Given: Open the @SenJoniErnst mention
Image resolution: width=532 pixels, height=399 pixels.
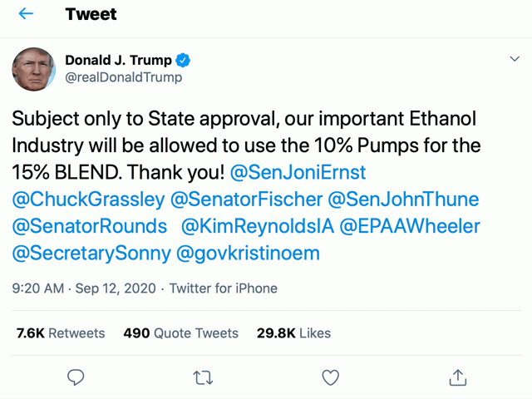Looking at the screenshot, I should click(295, 172).
